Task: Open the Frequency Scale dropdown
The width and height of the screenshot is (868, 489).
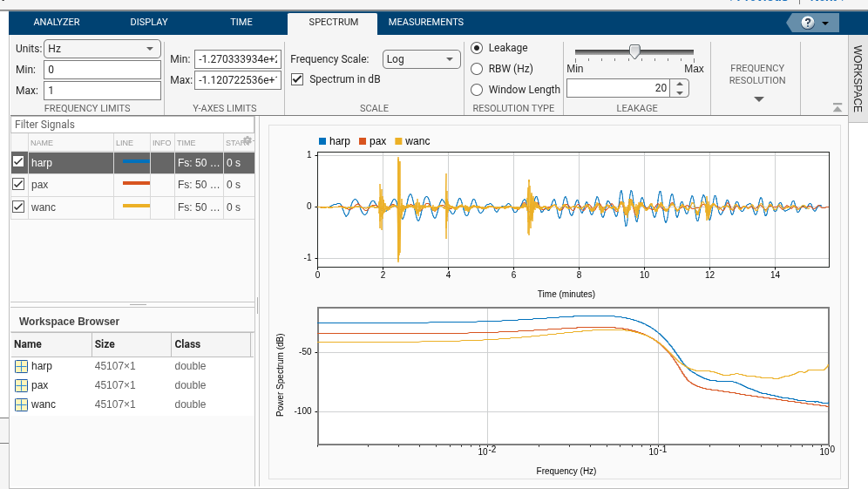Action: (422, 59)
